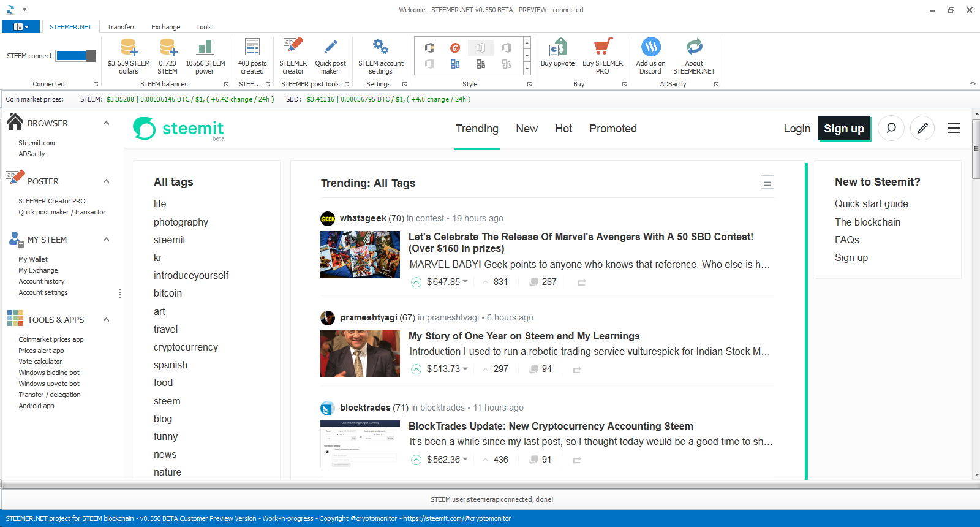Select the orange circular style in Style gallery

tap(455, 48)
